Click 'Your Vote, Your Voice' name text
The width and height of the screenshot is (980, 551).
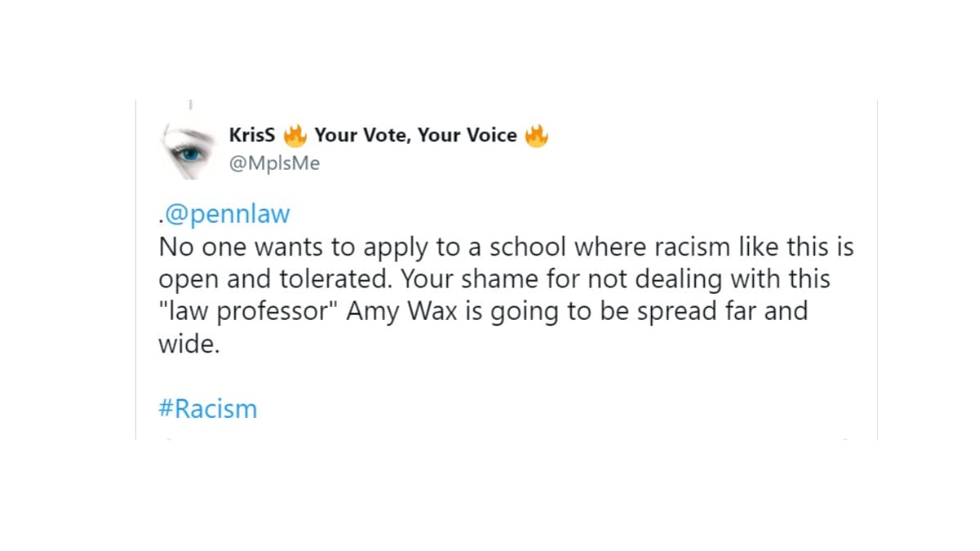(416, 136)
